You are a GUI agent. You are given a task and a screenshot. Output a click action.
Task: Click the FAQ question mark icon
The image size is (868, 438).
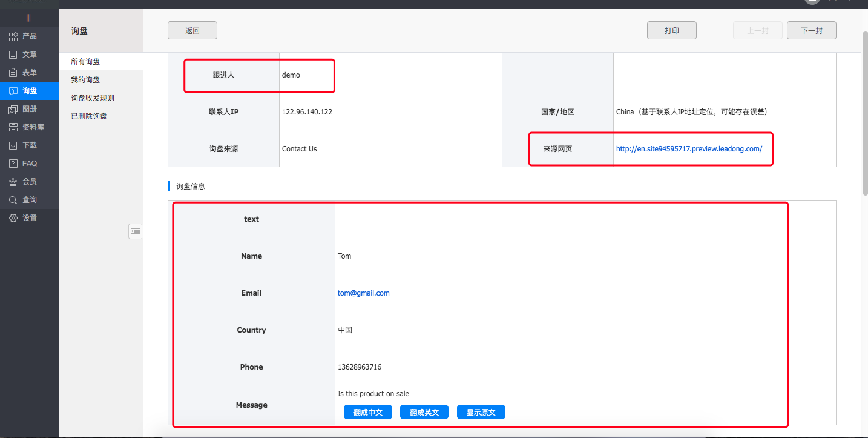13,164
